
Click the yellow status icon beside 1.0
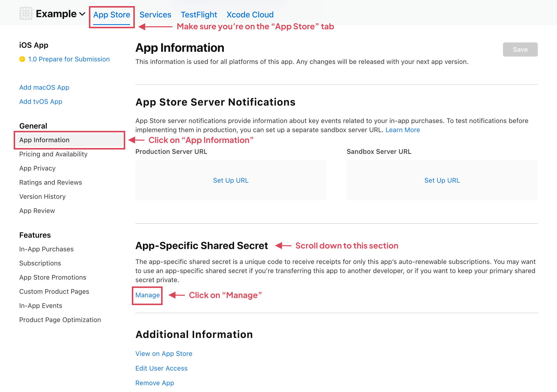[x=22, y=59]
